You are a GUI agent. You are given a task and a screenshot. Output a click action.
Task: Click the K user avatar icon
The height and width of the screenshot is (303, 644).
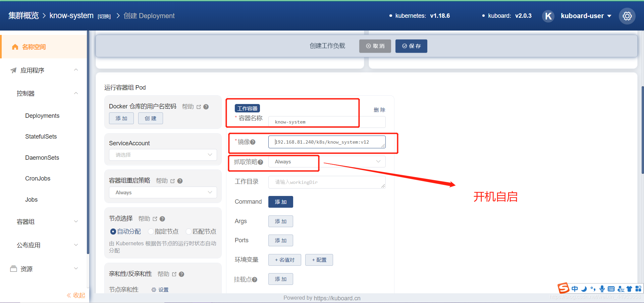pos(548,16)
